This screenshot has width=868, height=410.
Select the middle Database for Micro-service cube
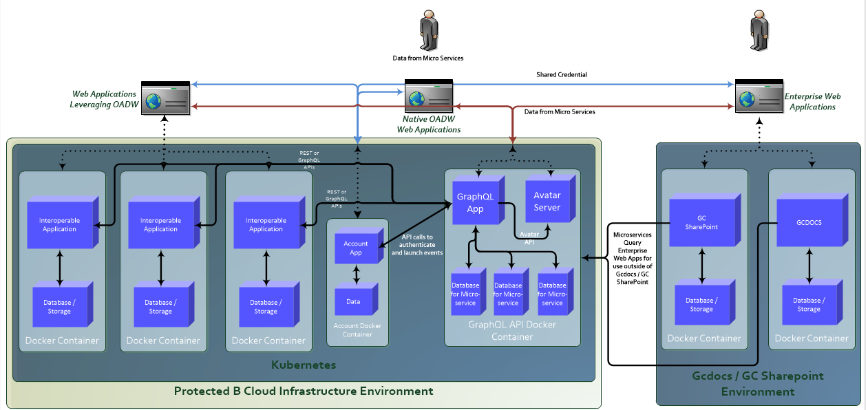click(x=510, y=293)
